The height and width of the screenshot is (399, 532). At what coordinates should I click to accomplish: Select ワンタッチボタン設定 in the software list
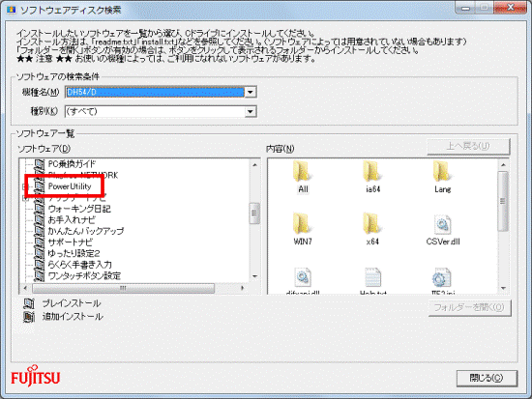coord(84,276)
